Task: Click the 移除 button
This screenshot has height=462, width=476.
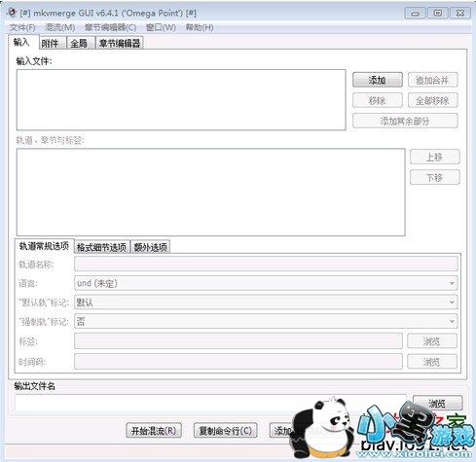Action: coord(378,100)
